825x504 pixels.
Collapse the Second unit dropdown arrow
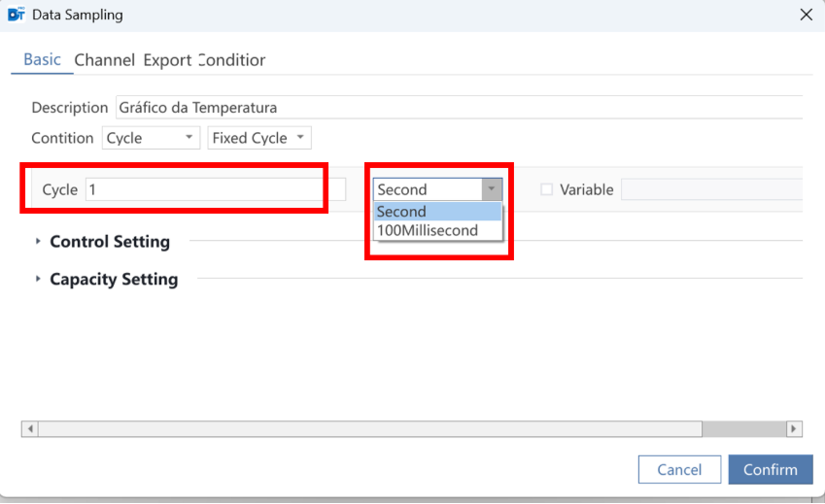(492, 189)
